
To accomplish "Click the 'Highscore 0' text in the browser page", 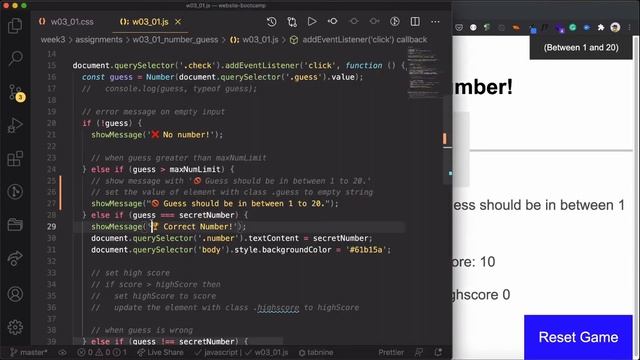I will [481, 294].
